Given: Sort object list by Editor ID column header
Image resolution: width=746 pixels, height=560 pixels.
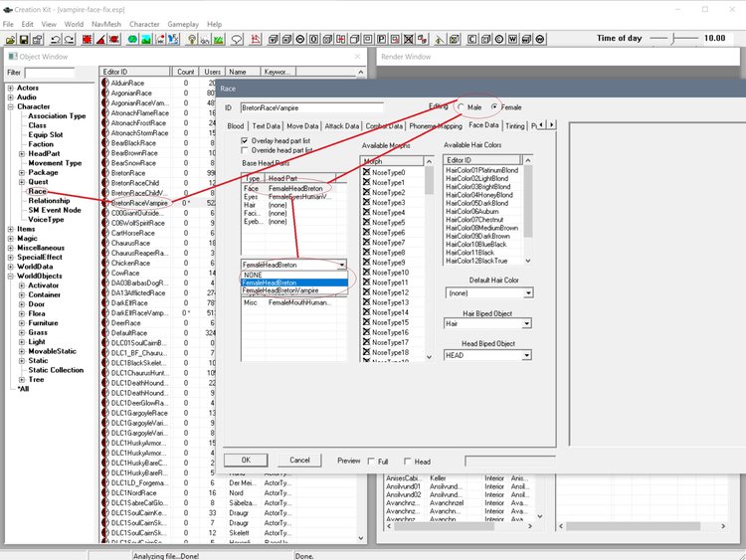Looking at the screenshot, I should tap(135, 72).
